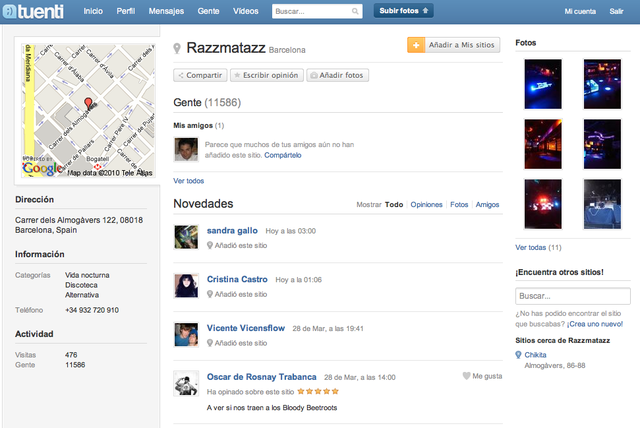Click the Subir fotos button
Screen dimensions: 640x428
tap(404, 11)
